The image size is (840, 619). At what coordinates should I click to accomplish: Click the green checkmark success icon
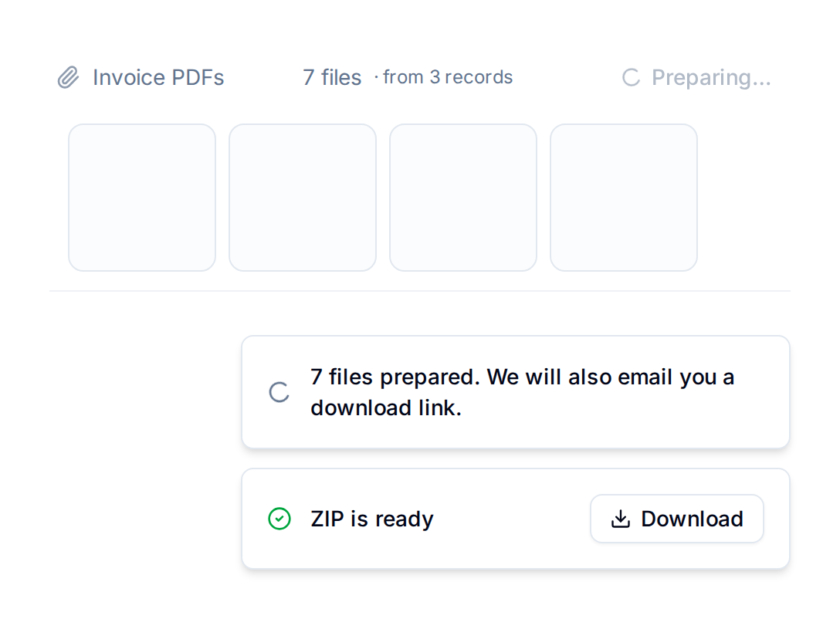279,519
